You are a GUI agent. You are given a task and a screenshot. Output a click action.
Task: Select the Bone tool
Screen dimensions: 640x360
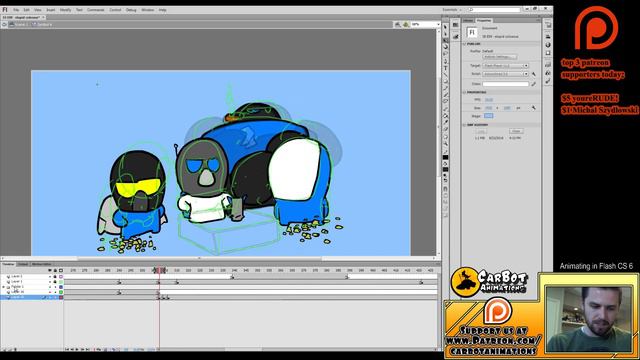click(445, 109)
